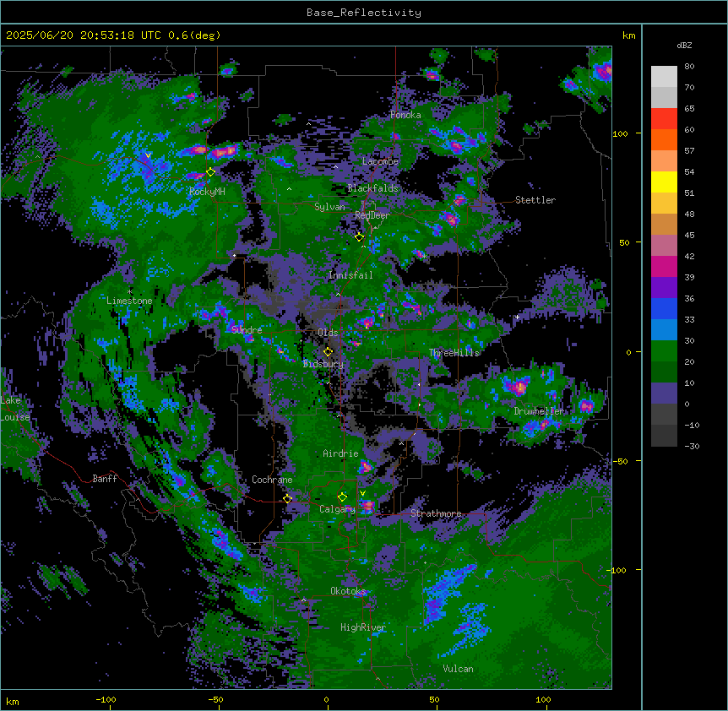Click the Ponoka town label
Image resolution: width=728 pixels, height=711 pixels.
[405, 115]
